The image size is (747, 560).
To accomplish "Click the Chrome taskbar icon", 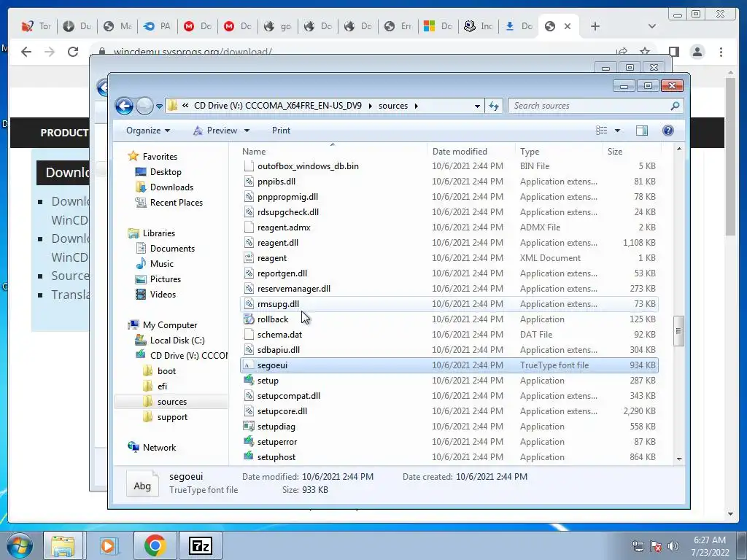I will tap(155, 546).
